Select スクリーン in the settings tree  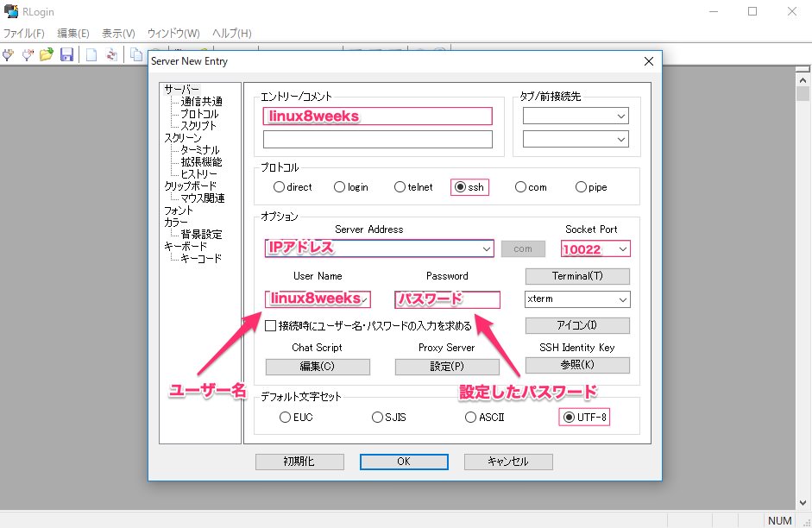pyautogui.click(x=183, y=138)
